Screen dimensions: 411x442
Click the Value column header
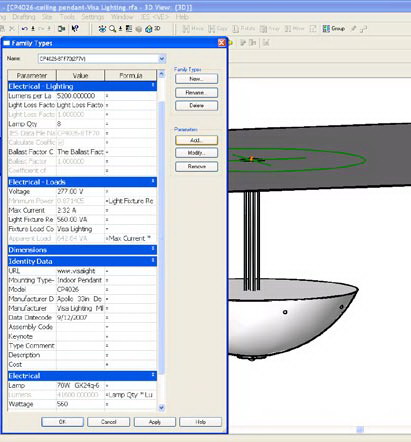(x=80, y=76)
